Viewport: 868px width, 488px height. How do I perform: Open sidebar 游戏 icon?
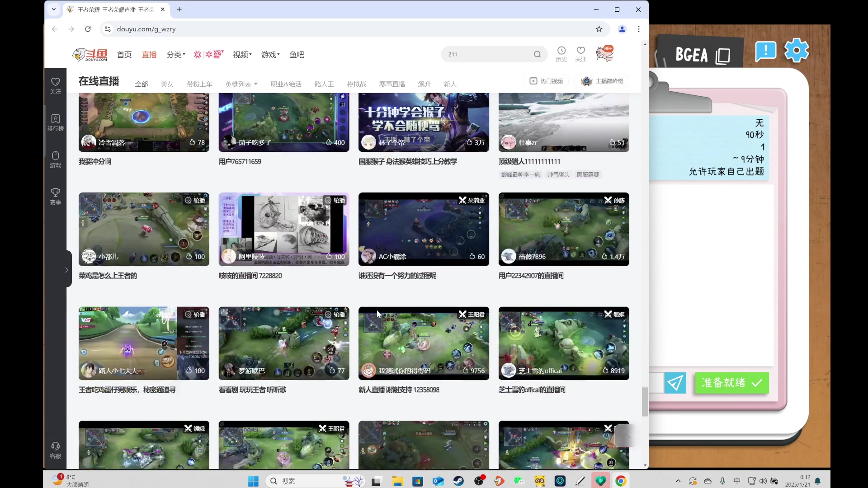tap(55, 160)
